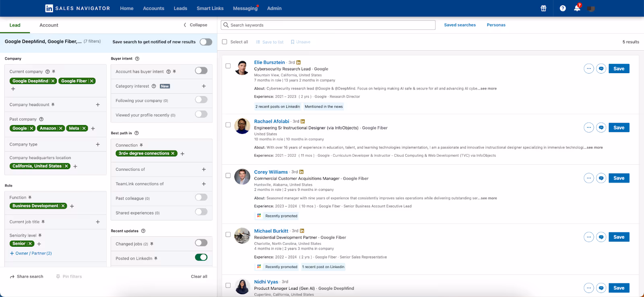This screenshot has height=297, width=644.
Task: Save lead Elie Bursztein
Action: pos(619,69)
